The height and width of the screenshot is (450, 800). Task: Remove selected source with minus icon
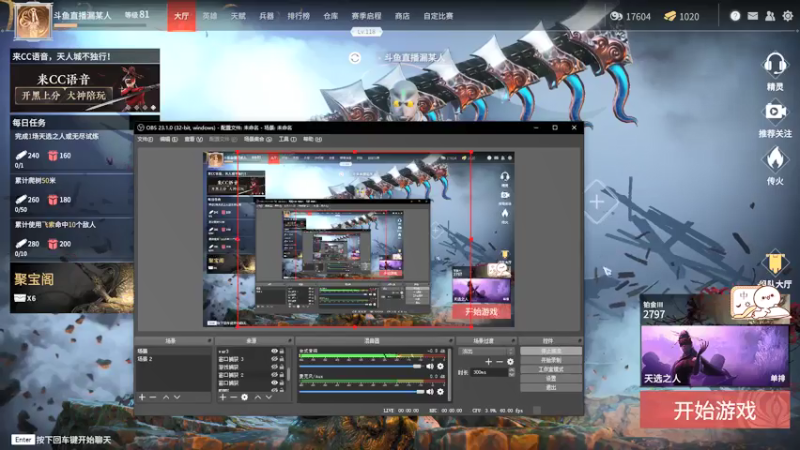[233, 397]
